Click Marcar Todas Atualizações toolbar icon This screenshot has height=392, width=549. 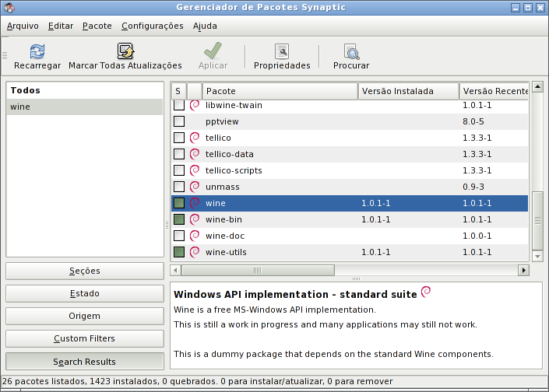(x=125, y=51)
